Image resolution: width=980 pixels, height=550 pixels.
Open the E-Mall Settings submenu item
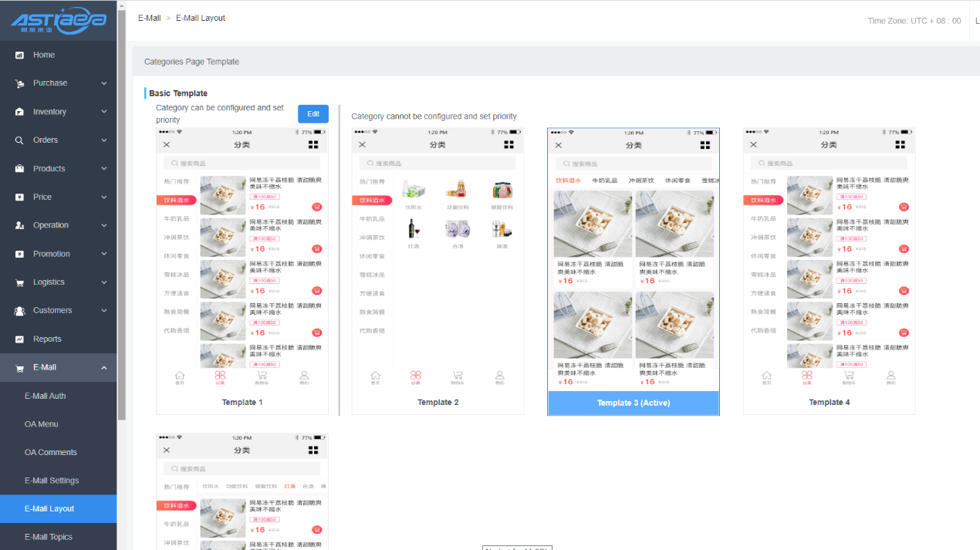[x=52, y=481]
